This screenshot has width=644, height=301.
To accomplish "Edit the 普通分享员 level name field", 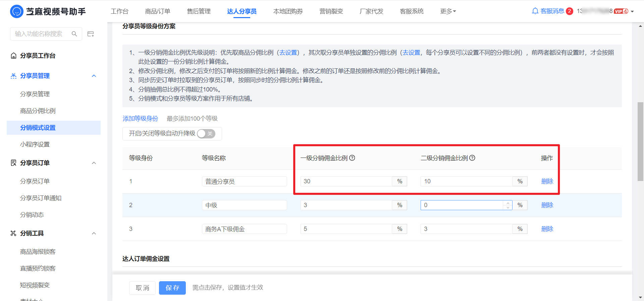I will [x=245, y=181].
